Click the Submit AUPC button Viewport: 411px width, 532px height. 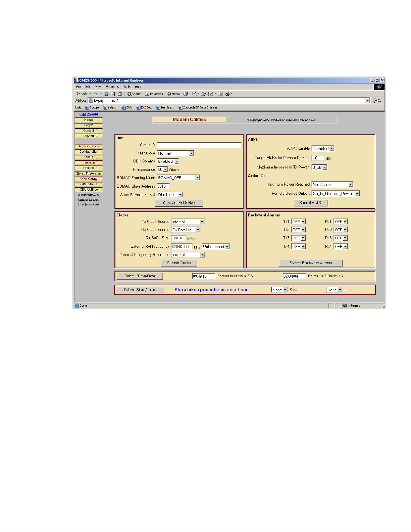tap(311, 203)
